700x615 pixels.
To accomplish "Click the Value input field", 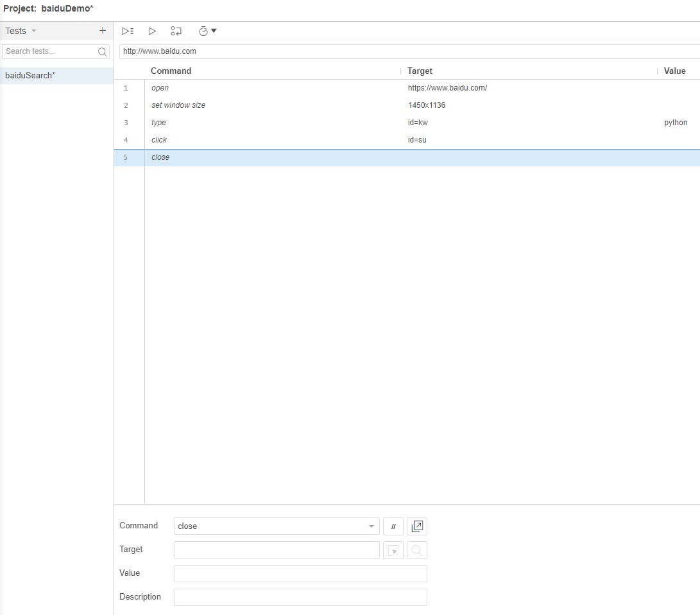I will coord(300,573).
